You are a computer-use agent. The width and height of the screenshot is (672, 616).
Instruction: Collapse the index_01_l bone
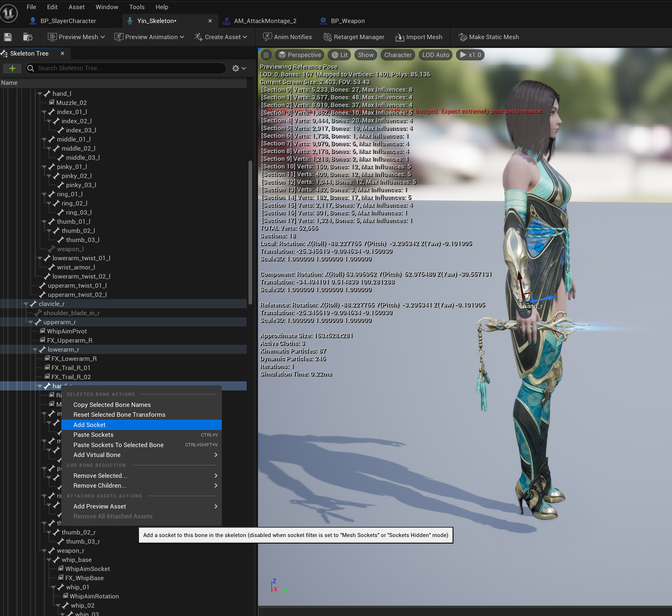[x=44, y=112]
